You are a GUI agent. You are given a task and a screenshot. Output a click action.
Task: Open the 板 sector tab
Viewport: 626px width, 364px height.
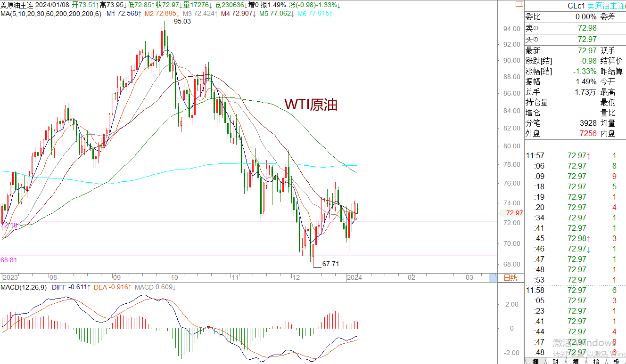coord(616,361)
